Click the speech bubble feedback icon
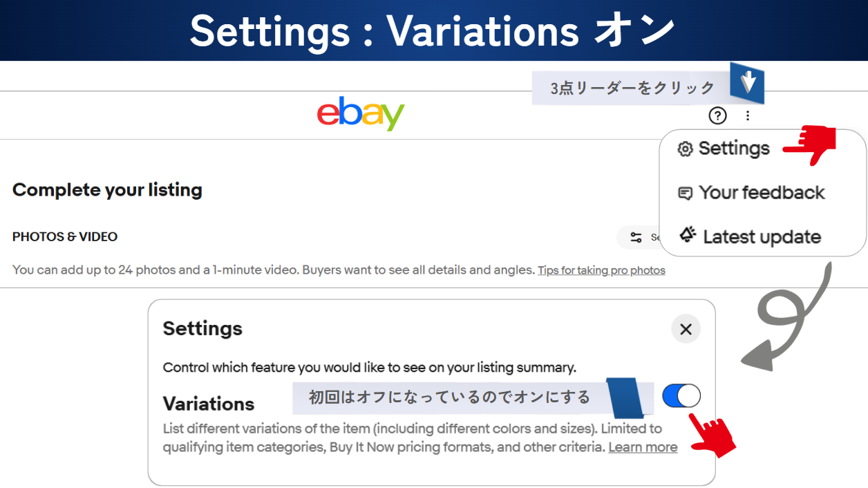 pos(685,194)
